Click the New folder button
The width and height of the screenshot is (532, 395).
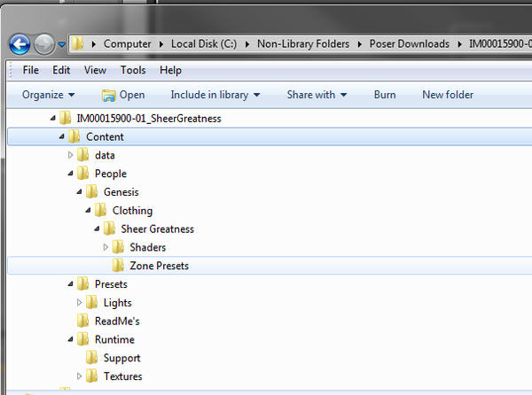[448, 95]
